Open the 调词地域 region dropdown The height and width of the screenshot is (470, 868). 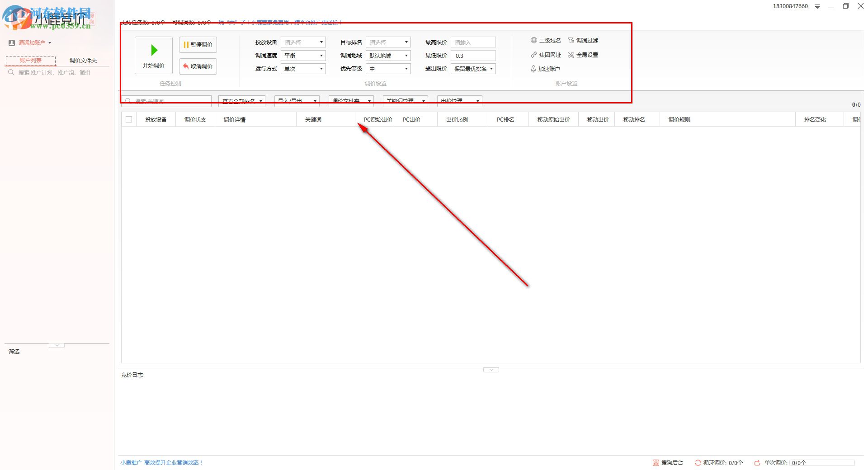pos(388,56)
